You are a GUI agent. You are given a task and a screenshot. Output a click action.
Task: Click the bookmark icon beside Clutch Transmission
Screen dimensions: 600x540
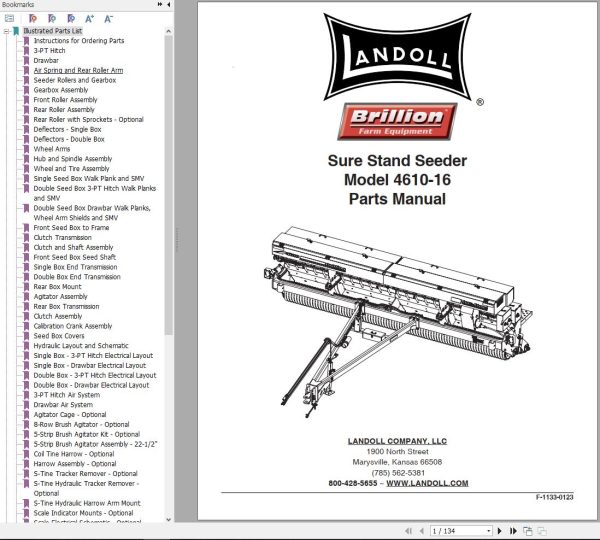(x=26, y=238)
